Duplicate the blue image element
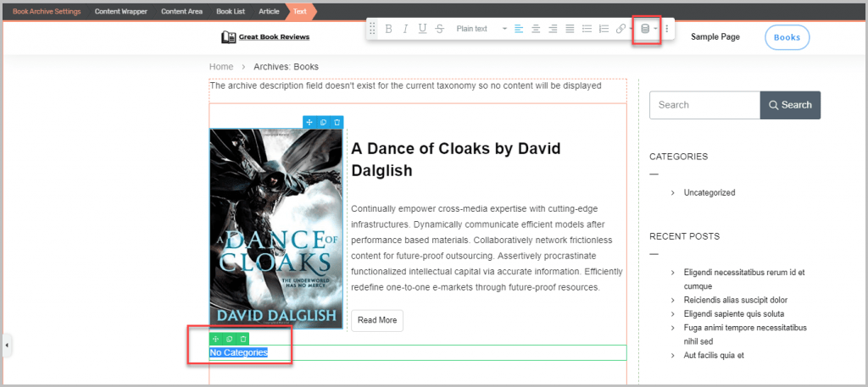The width and height of the screenshot is (868, 387). click(323, 123)
